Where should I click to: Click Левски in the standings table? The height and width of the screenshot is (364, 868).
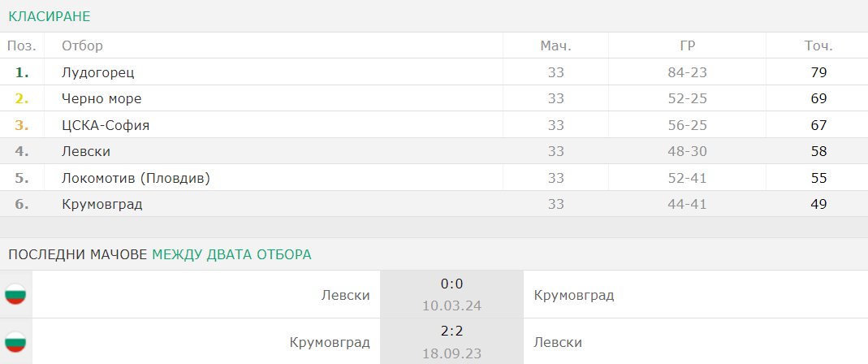tap(86, 151)
